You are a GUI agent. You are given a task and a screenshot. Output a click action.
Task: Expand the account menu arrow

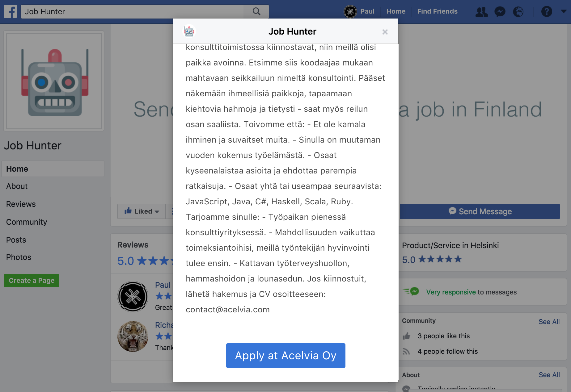pos(564,11)
